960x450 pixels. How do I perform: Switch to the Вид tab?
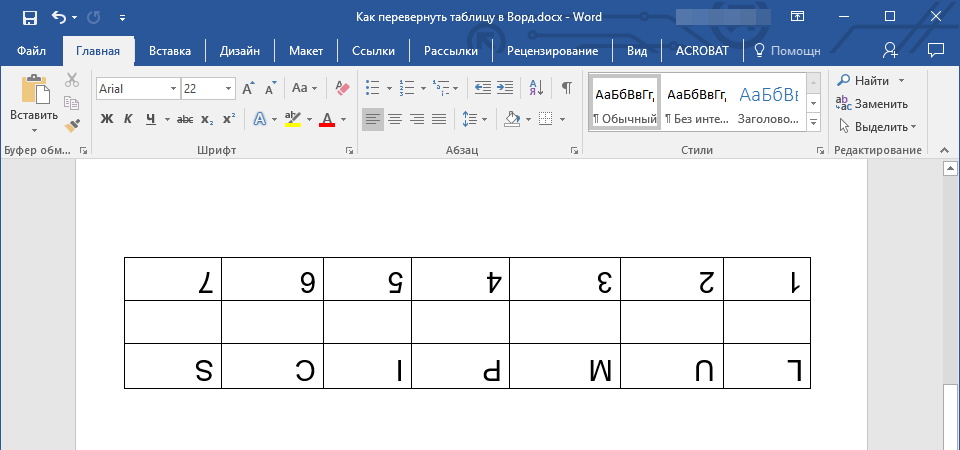(637, 51)
